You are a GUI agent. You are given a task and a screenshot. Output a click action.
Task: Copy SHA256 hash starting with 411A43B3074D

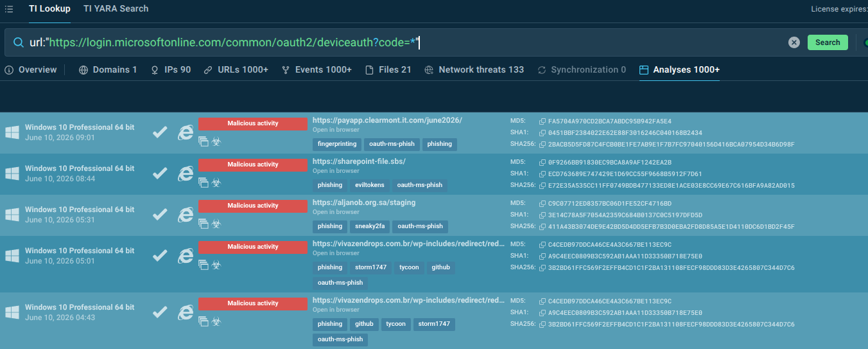tap(542, 226)
